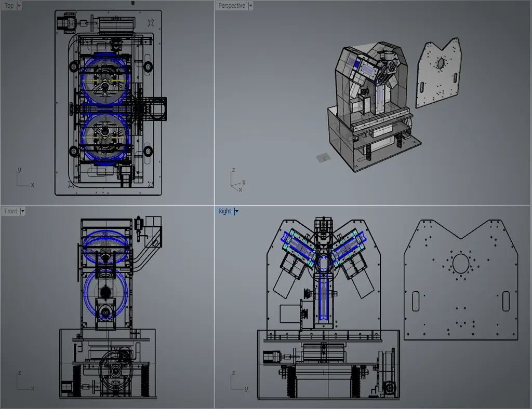Viewport: 532px width, 409px height.
Task: Select the Perspective viewport title label
Action: (x=232, y=6)
